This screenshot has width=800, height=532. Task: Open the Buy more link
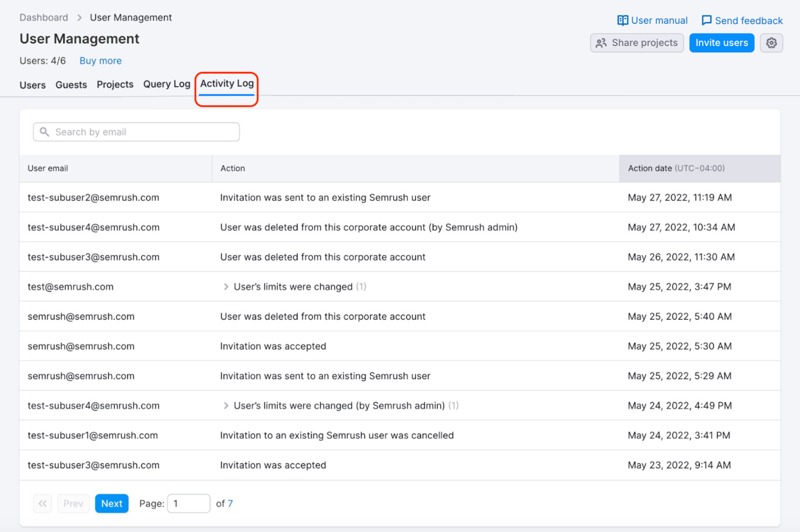pyautogui.click(x=100, y=61)
